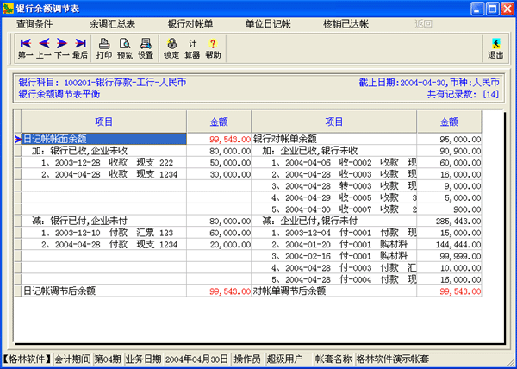Select entry 2004-04-28 转-0003
Viewport: 517px width, 369px height.
334,186
